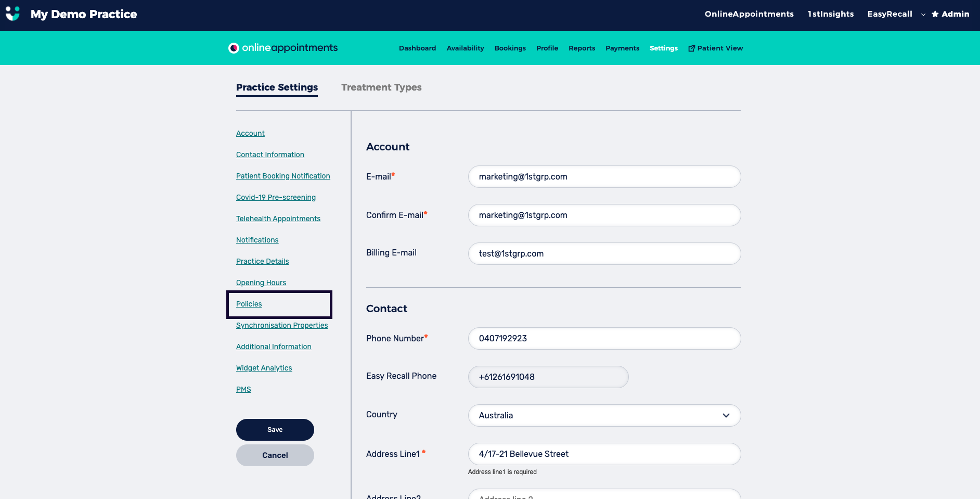This screenshot has width=980, height=499.
Task: Open the Availability menu item
Action: coord(465,48)
